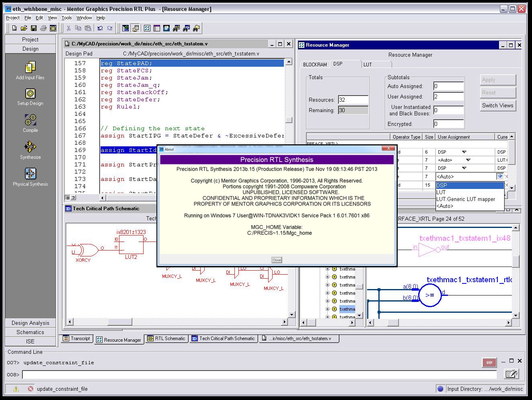Choose LUT from the open dropdown list

[x=470, y=192]
